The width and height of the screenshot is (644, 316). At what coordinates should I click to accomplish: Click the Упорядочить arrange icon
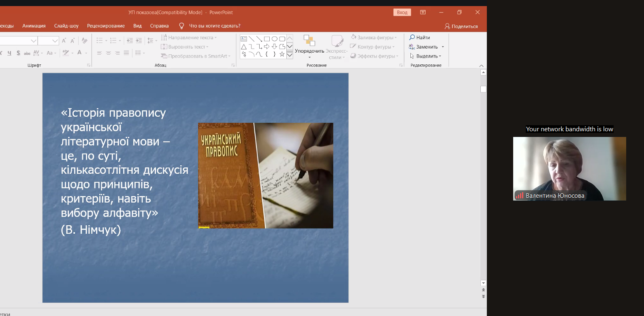pyautogui.click(x=309, y=41)
